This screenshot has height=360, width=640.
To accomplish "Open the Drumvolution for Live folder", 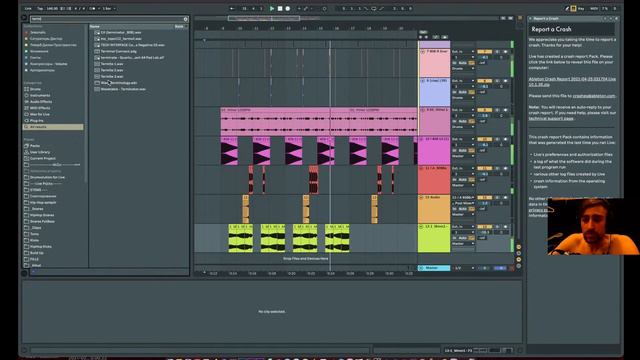I will (x=47, y=177).
